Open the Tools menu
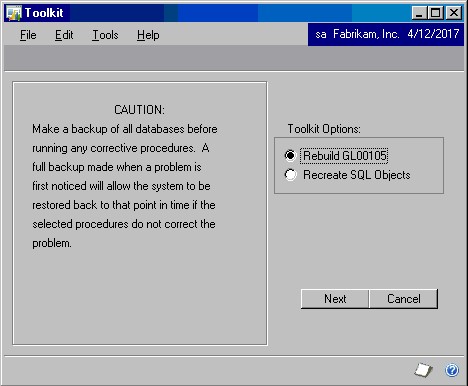The image size is (468, 386). pos(105,35)
